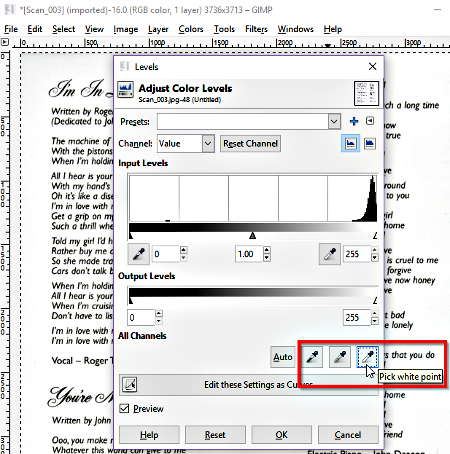Click the input low value field showing 0
The image size is (450, 454).
tap(166, 254)
